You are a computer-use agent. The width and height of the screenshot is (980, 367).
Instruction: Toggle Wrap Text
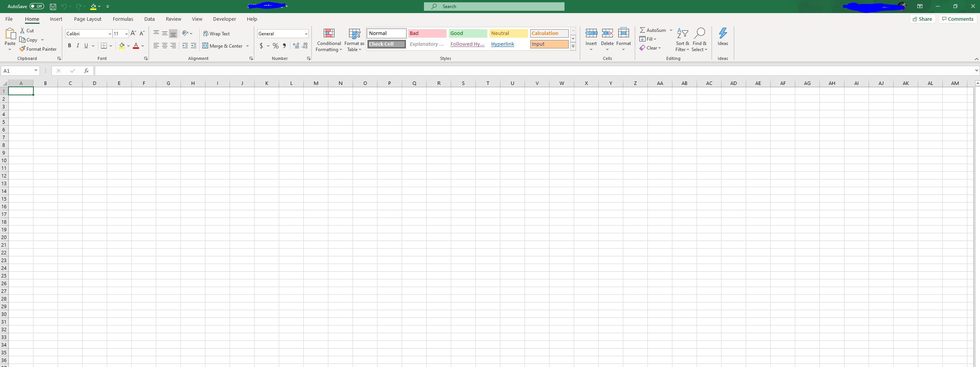point(216,33)
